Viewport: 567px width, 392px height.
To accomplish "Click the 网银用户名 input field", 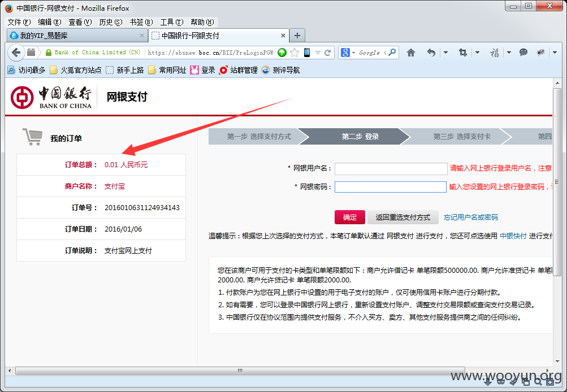I will pos(391,168).
